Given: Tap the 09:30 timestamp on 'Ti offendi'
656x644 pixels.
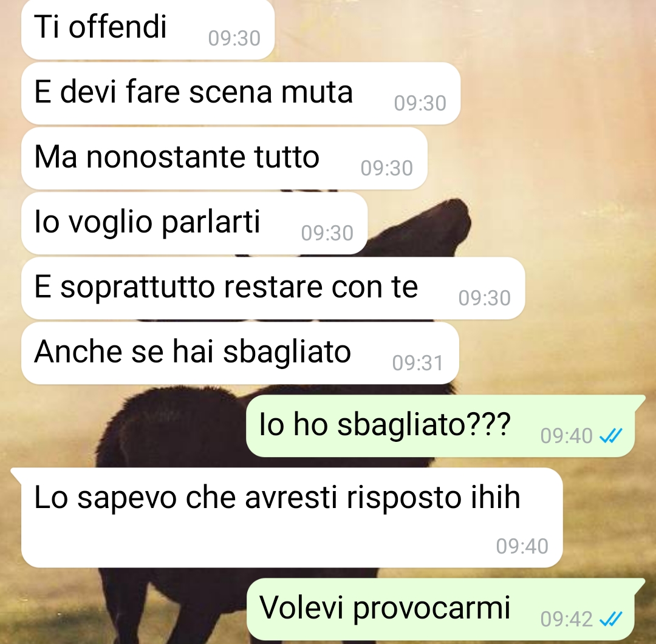Looking at the screenshot, I should [x=234, y=38].
